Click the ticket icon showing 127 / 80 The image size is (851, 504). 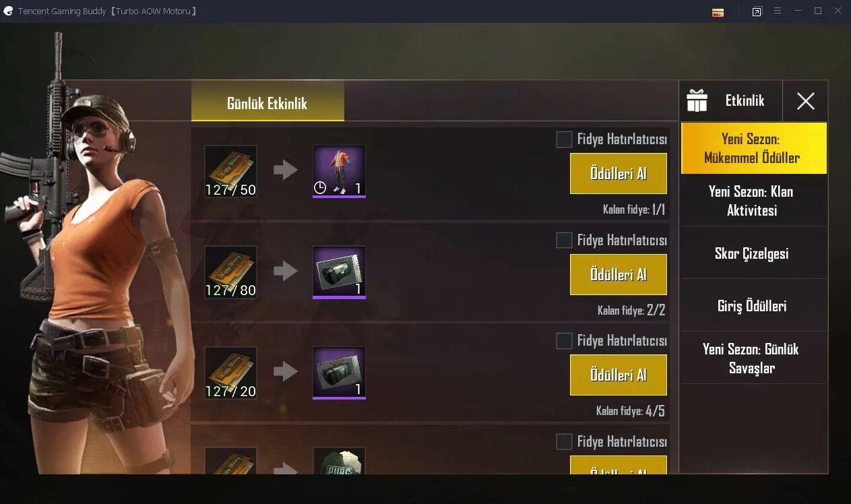pos(230,272)
